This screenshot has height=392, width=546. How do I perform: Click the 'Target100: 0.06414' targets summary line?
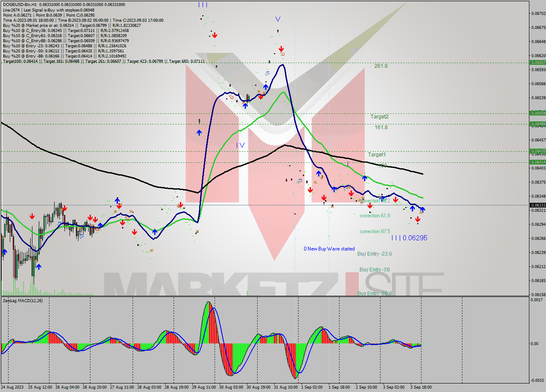[104, 61]
